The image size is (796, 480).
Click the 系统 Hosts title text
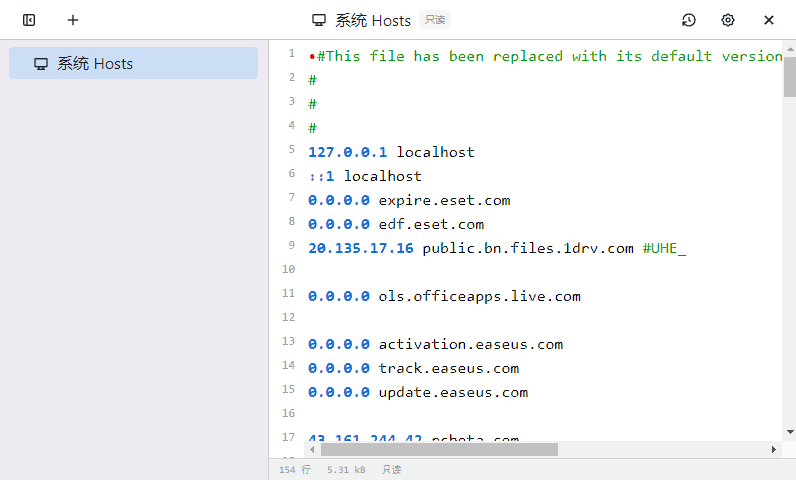[373, 20]
